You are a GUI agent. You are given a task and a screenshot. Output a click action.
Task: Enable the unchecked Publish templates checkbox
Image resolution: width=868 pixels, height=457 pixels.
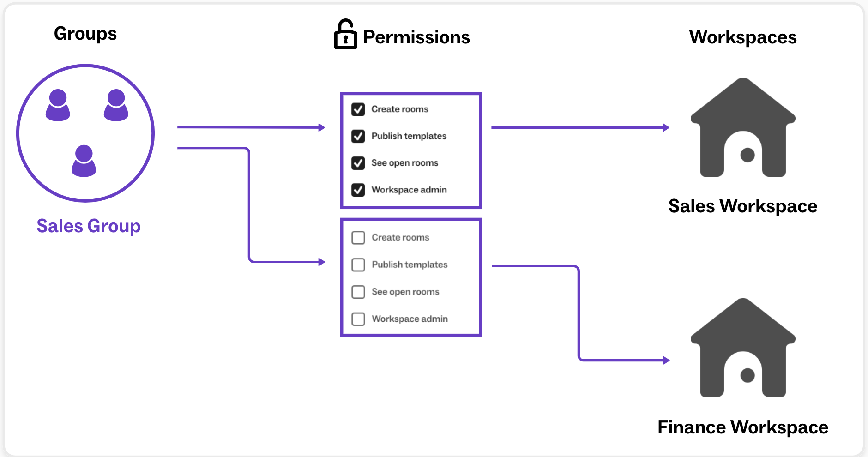(x=358, y=265)
